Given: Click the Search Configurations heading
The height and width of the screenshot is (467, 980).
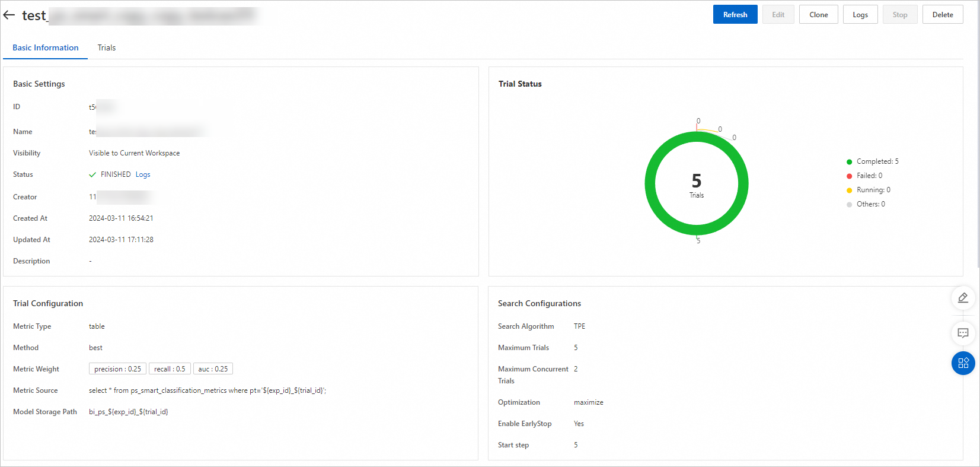Looking at the screenshot, I should pyautogui.click(x=540, y=303).
